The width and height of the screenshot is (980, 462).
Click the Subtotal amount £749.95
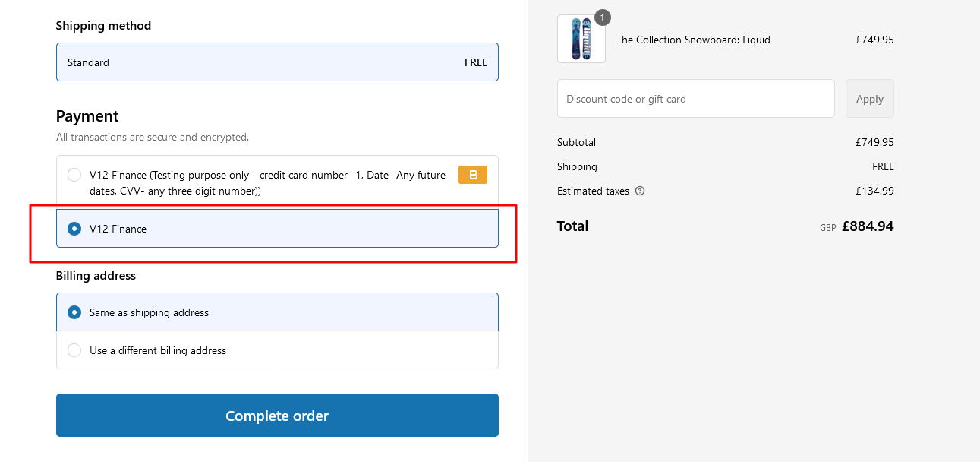click(874, 142)
